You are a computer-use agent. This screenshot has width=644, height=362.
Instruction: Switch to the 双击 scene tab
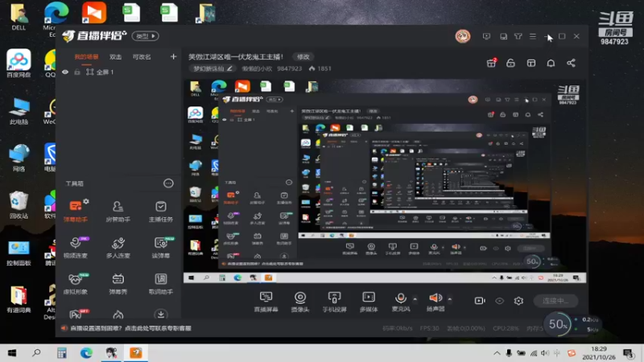(115, 57)
